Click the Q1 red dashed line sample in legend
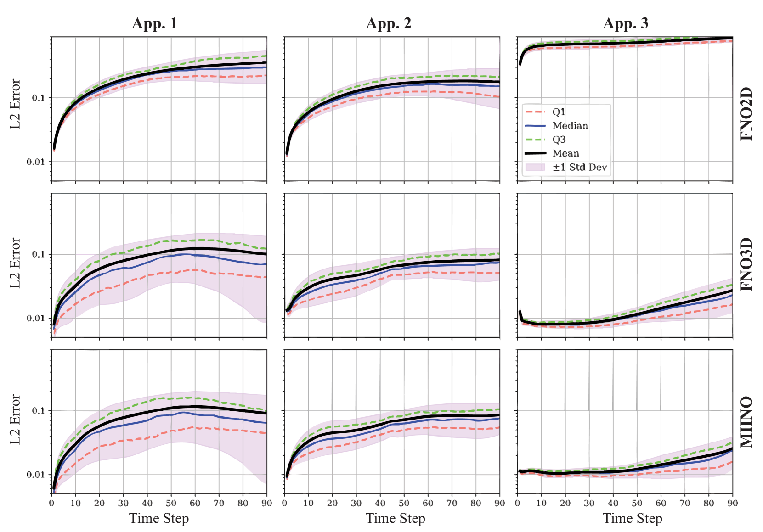 (x=535, y=112)
